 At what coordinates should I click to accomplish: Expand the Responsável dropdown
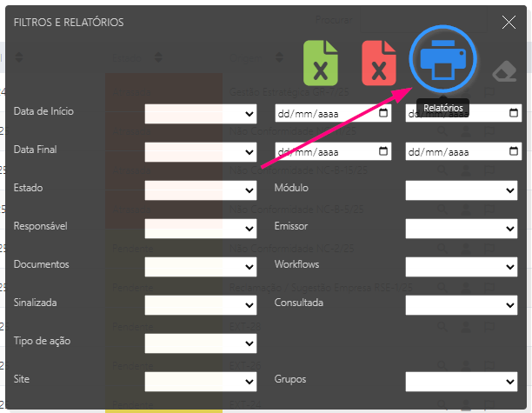(x=201, y=229)
